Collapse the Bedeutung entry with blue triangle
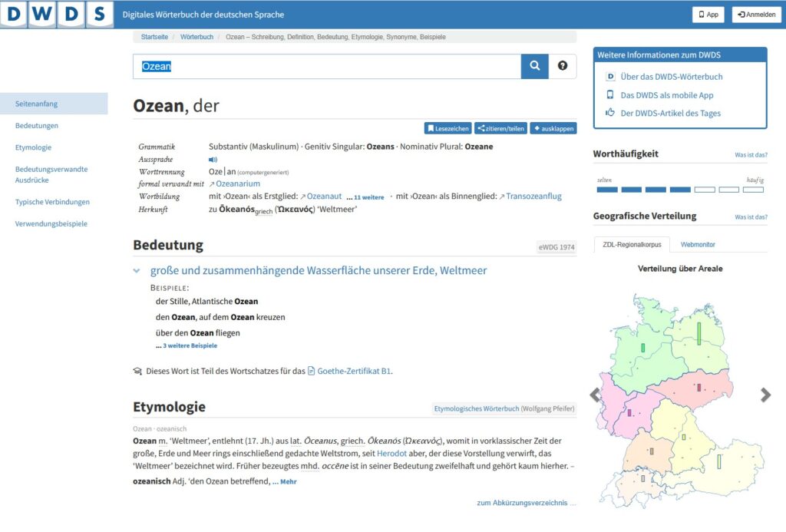 (137, 270)
